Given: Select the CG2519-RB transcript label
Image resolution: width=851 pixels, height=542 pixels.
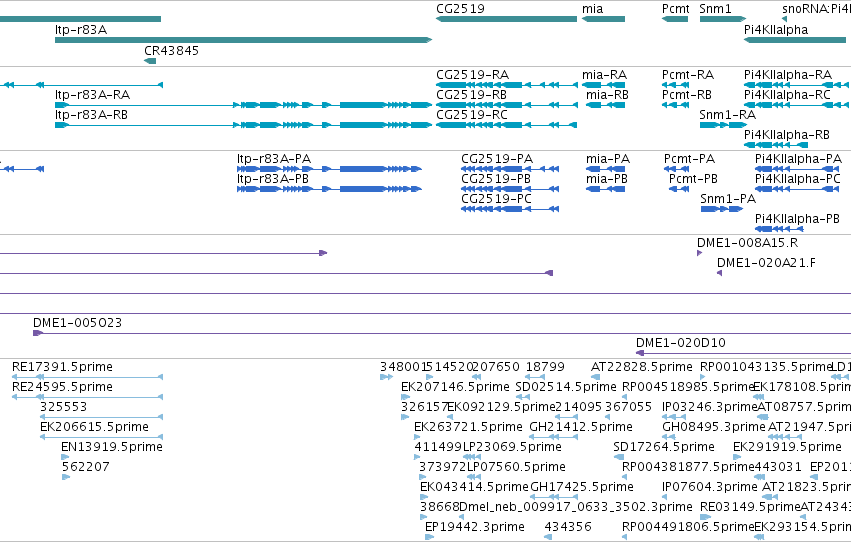Looking at the screenshot, I should point(471,94).
